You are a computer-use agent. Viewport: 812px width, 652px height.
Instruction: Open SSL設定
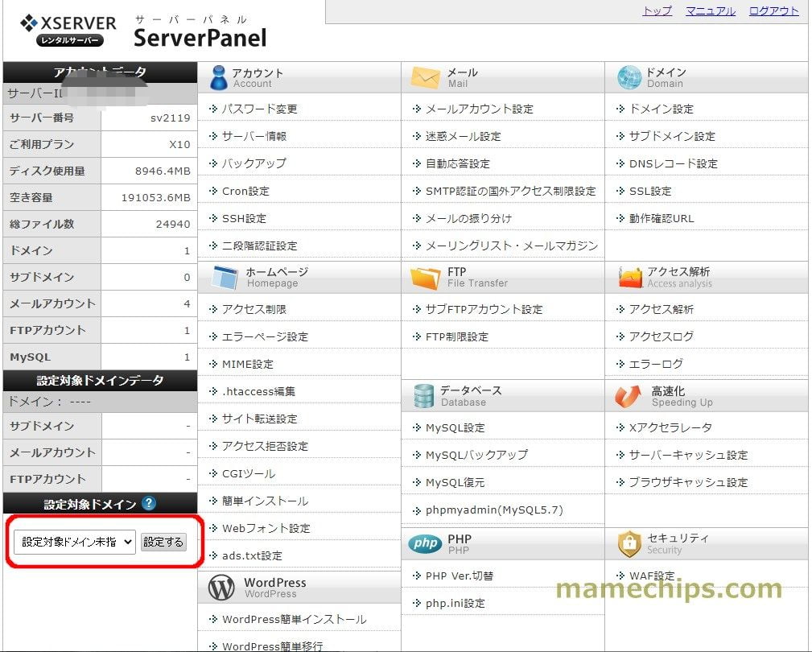(x=650, y=191)
